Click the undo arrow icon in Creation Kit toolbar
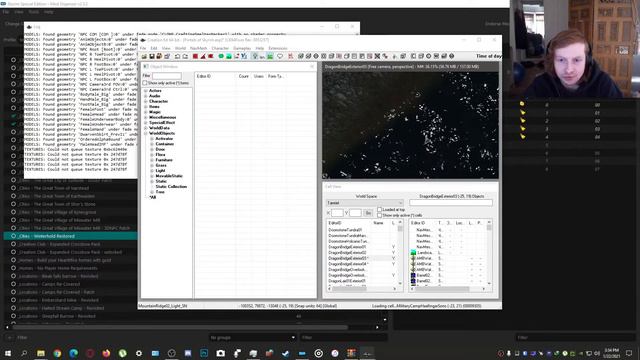This screenshot has width=640, height=360. coord(177,56)
